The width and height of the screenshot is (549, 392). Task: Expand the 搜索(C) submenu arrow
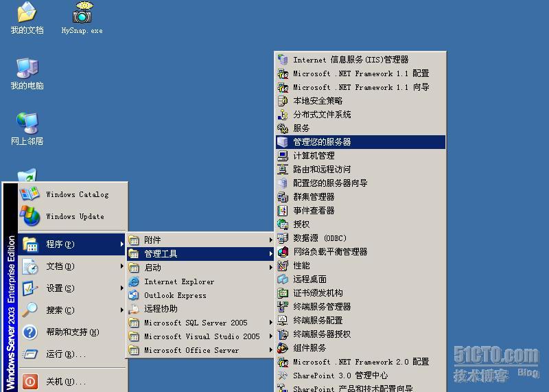point(121,310)
